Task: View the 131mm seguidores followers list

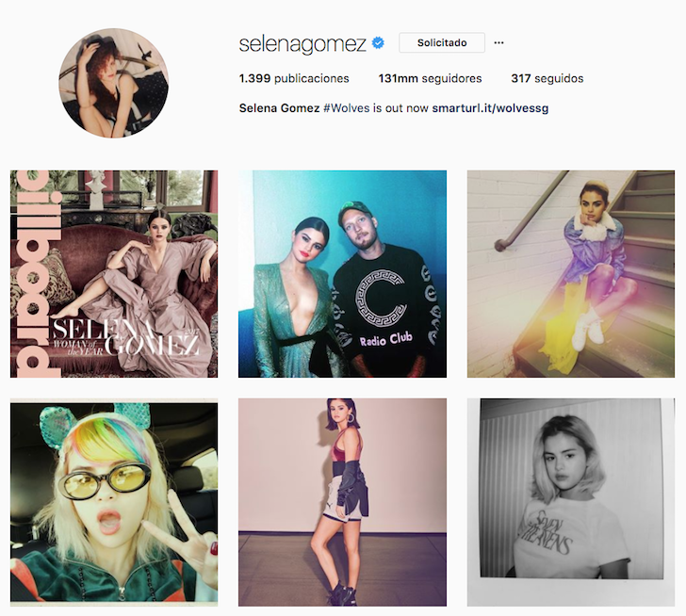Action: (430, 79)
